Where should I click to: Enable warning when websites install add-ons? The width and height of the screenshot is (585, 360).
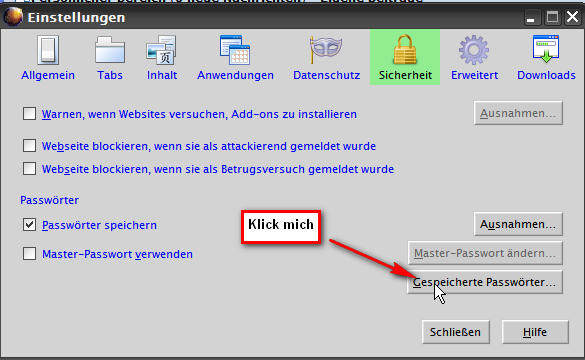coord(29,113)
